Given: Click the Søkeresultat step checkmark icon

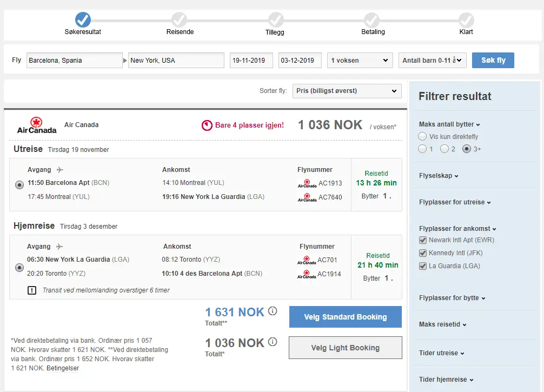Looking at the screenshot, I should [x=83, y=20].
